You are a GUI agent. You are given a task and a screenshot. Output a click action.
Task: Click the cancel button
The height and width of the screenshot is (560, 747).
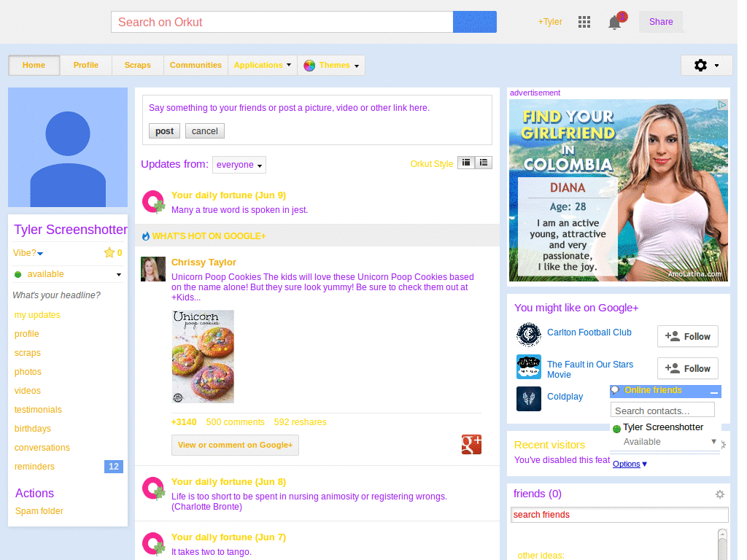(205, 131)
